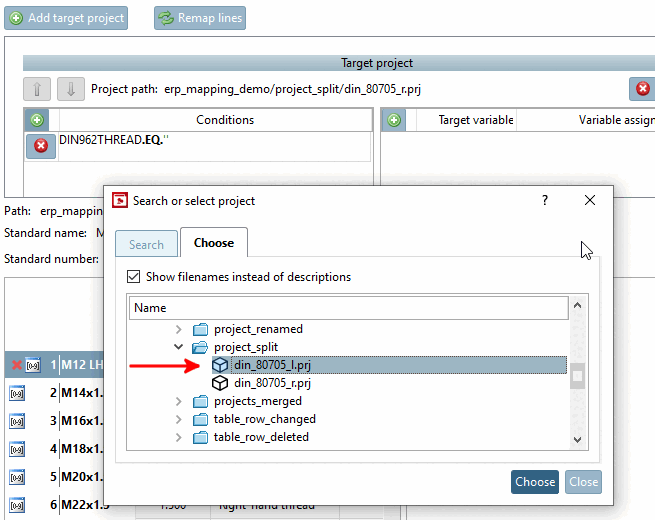
Task: Collapse the project_split folder
Action: pyautogui.click(x=179, y=347)
